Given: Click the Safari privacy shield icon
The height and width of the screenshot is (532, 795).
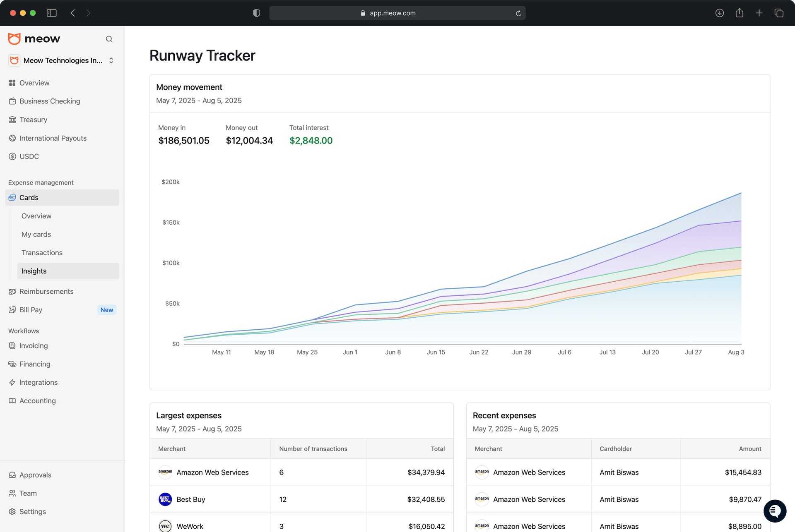Looking at the screenshot, I should [x=257, y=13].
